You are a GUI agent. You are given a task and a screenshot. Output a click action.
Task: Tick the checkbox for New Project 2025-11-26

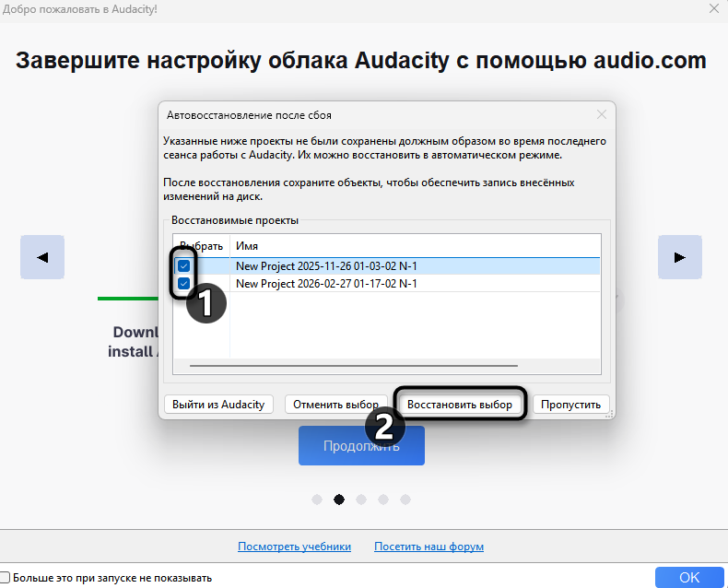coord(184,265)
